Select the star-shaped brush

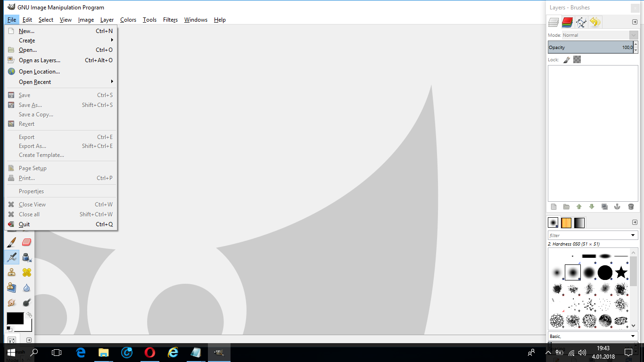click(621, 272)
